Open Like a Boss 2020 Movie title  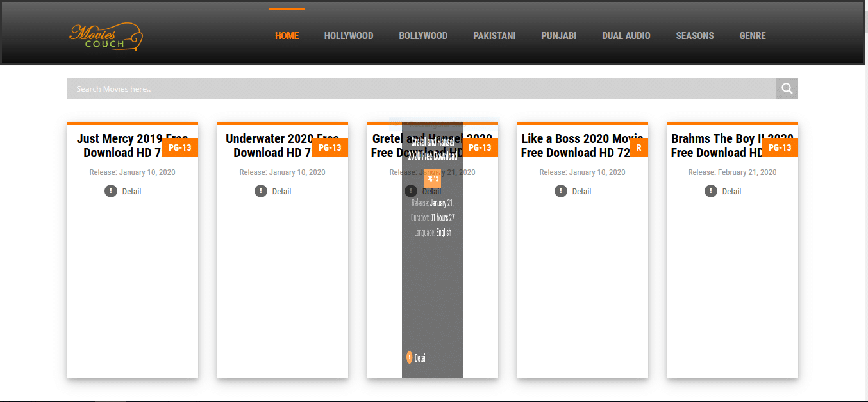click(x=583, y=146)
